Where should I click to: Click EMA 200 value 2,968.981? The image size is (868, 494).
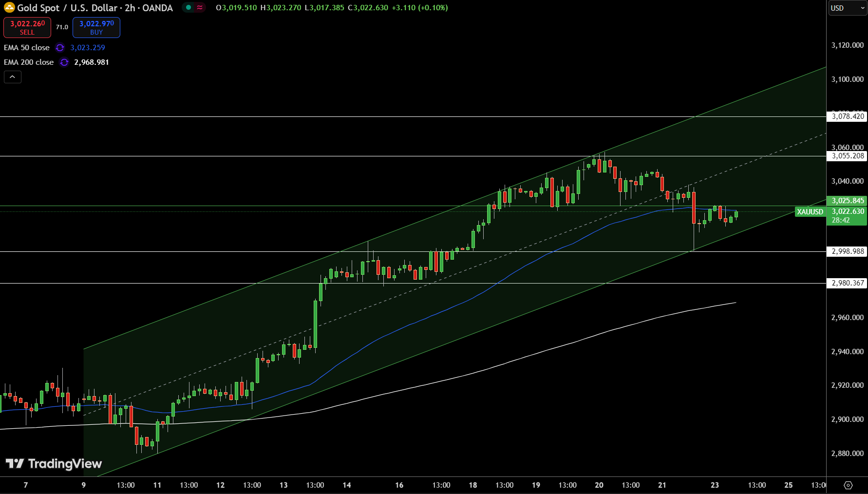[92, 62]
